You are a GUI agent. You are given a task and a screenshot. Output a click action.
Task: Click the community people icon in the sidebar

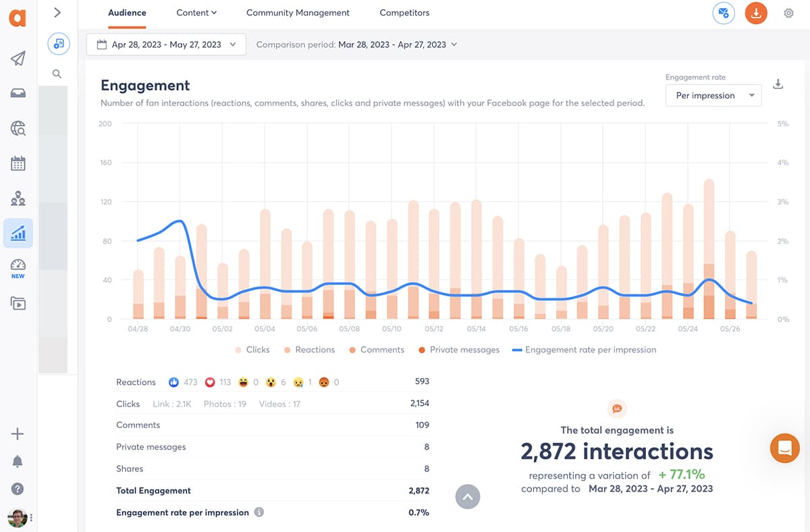click(18, 198)
